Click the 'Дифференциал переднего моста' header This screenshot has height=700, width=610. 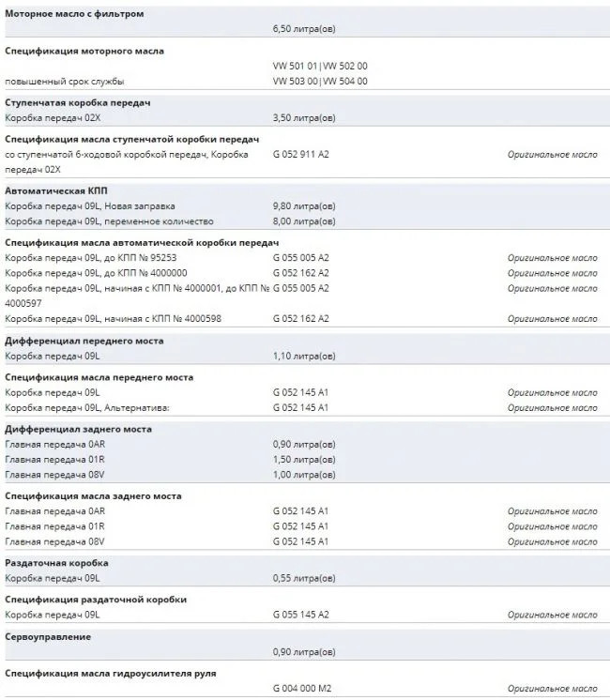pyautogui.click(x=84, y=341)
